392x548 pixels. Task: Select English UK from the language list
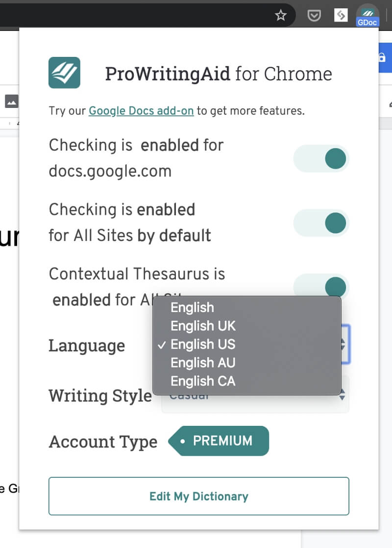point(203,326)
